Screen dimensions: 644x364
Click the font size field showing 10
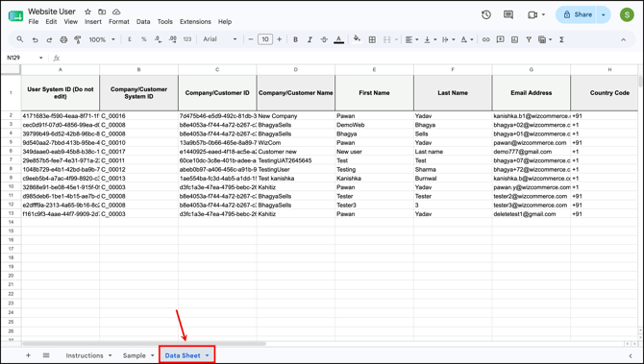(265, 39)
